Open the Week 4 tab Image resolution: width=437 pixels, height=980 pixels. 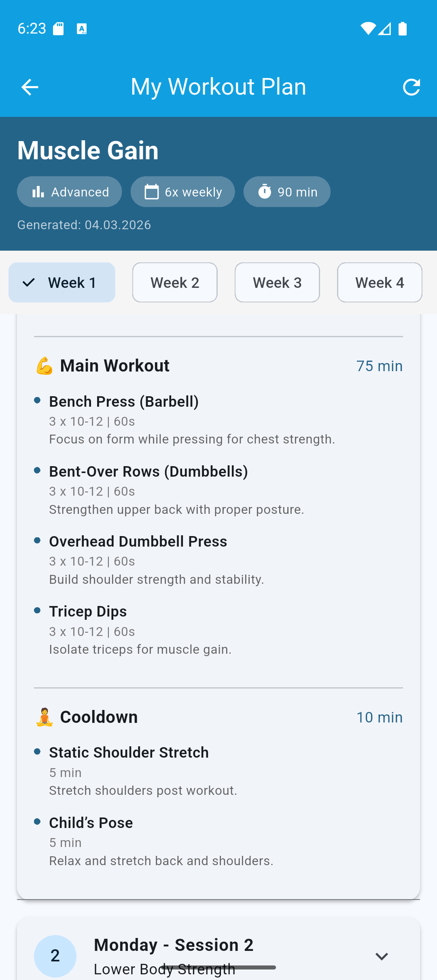(x=379, y=282)
